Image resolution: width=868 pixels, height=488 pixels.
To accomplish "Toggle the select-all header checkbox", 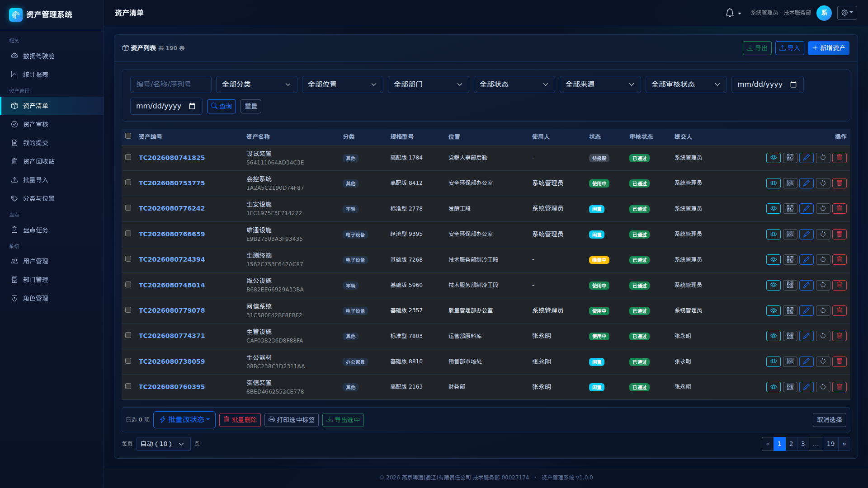I will pos(128,136).
